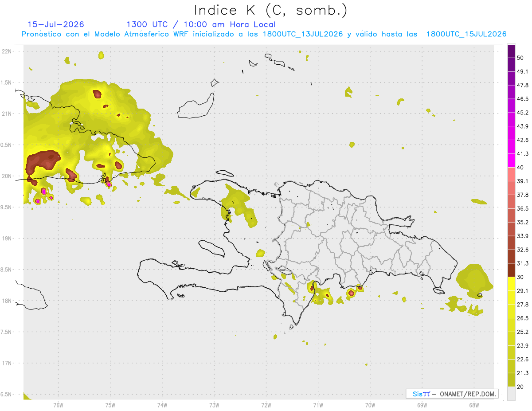Click the "29.1" color scale value
Screen dimensions: 532x411
pos(523,291)
